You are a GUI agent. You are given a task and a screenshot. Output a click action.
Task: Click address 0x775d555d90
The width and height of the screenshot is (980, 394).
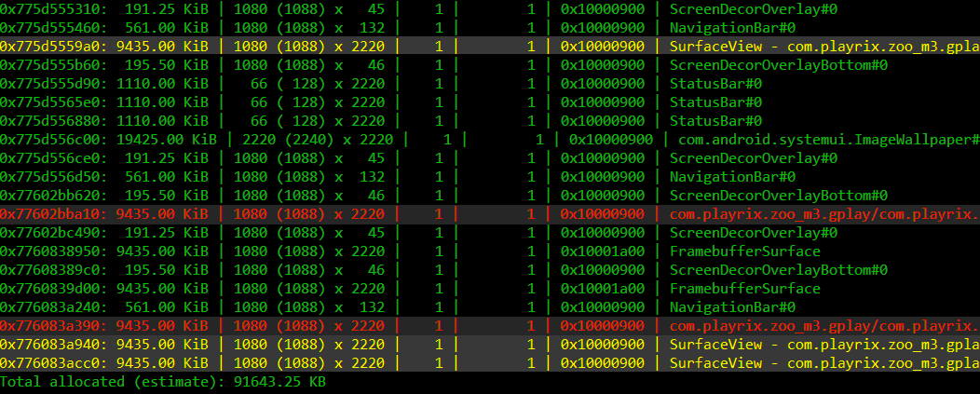click(53, 84)
